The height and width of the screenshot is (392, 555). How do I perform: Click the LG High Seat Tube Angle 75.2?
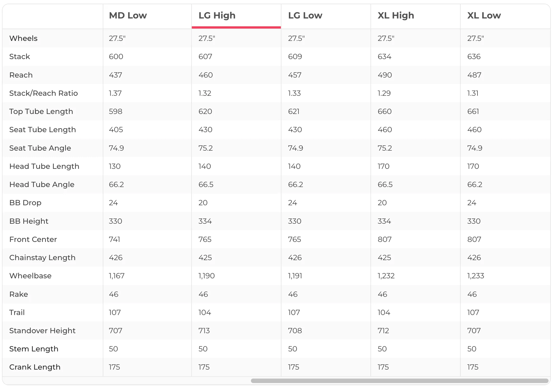tap(206, 148)
